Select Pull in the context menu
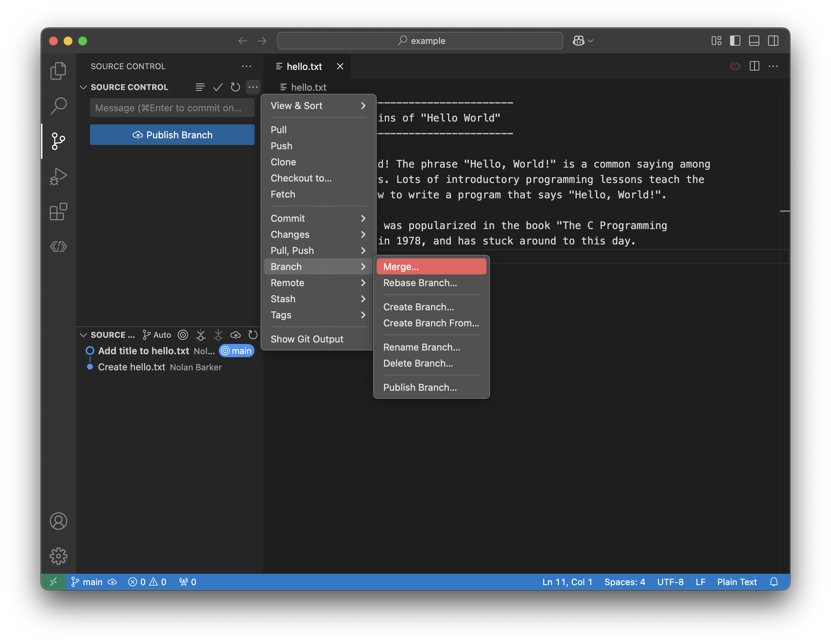This screenshot has width=831, height=644. point(318,130)
